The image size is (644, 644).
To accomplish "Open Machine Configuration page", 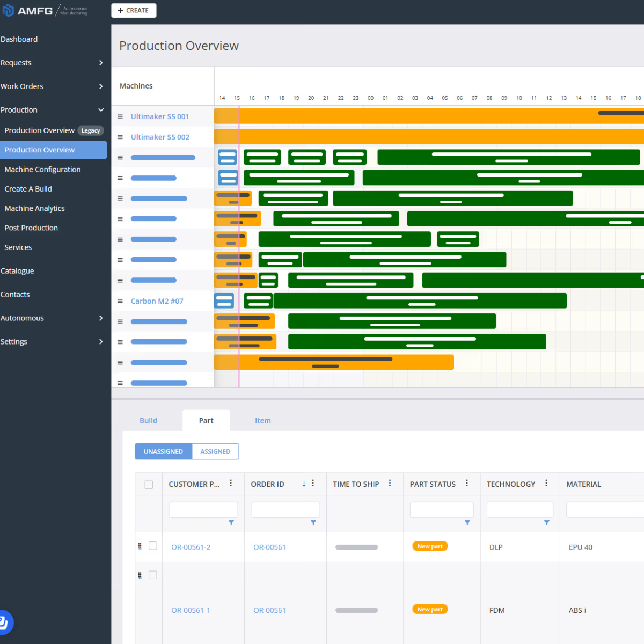I will pos(42,170).
